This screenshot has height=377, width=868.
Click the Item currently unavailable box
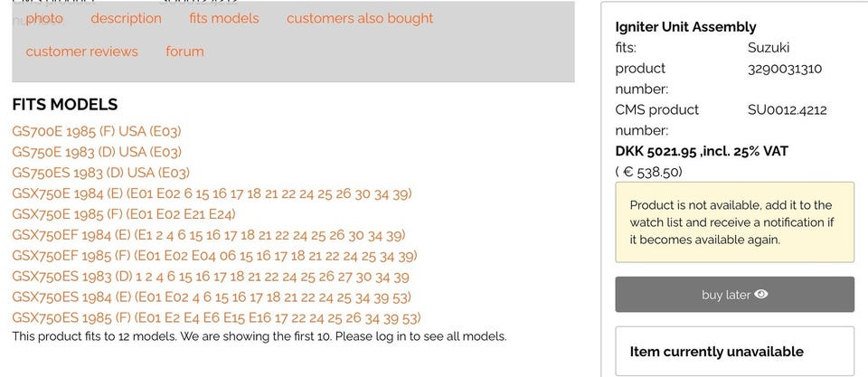click(x=733, y=352)
